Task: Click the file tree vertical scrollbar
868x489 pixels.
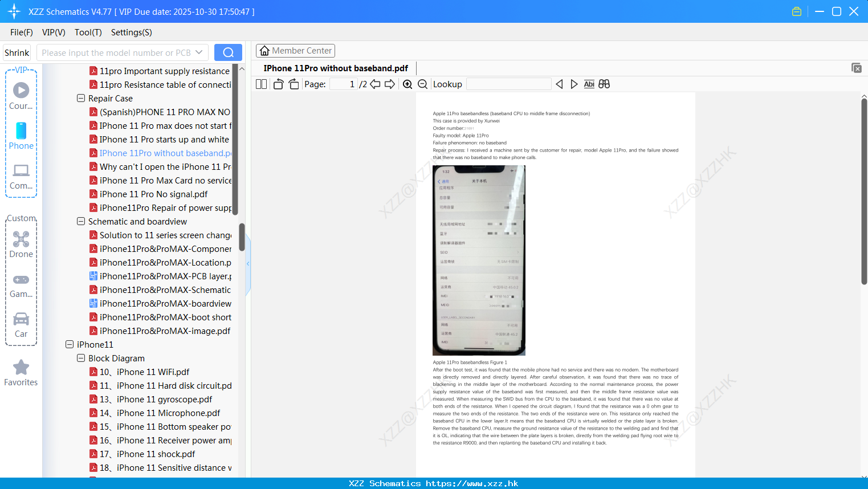Action: 242,237
